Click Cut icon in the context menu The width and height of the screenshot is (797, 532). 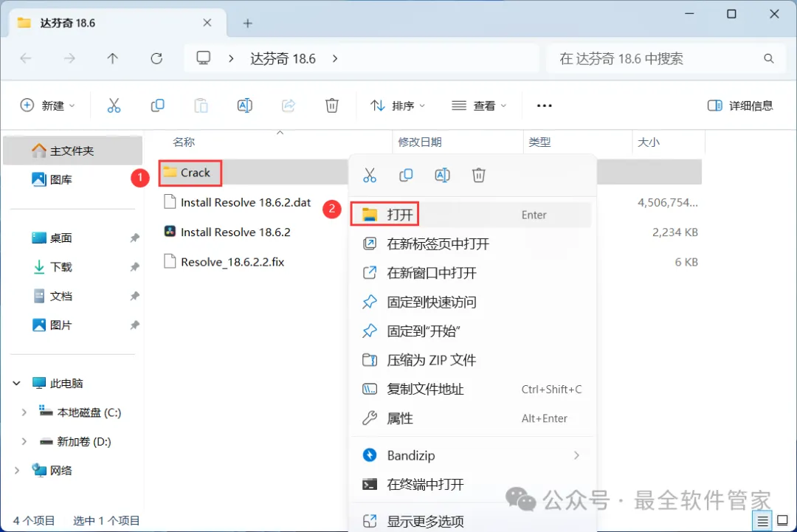[x=370, y=176]
